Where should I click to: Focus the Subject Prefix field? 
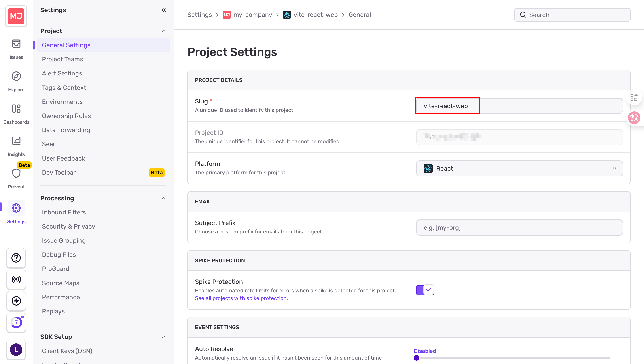(519, 227)
